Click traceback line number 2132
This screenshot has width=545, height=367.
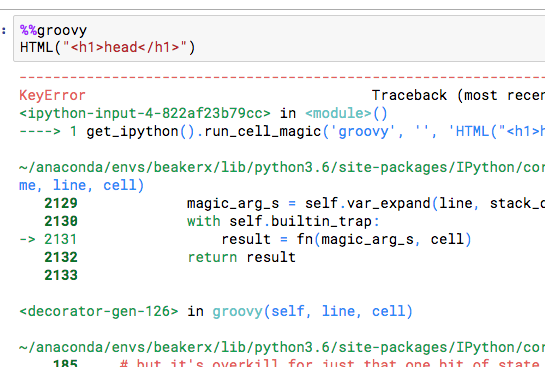[x=61, y=257]
